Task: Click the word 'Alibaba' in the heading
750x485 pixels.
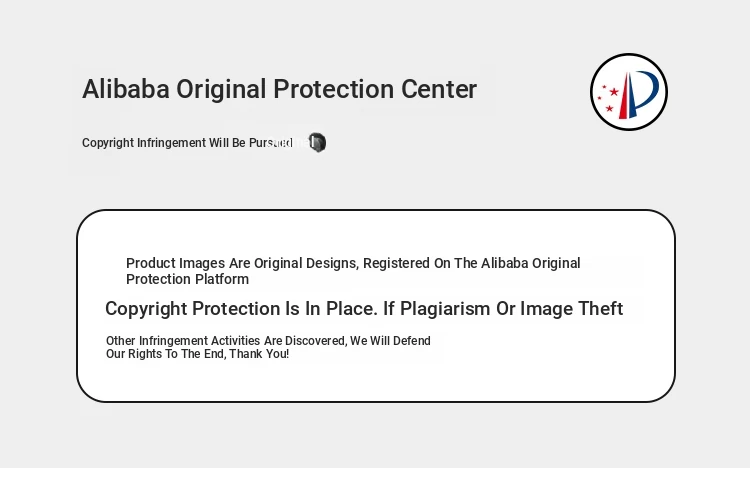Action: tap(126, 89)
